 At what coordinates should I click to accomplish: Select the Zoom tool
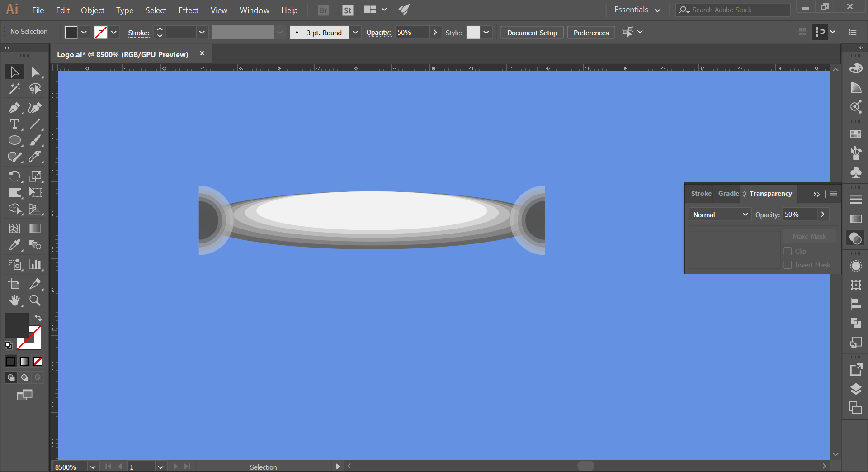[35, 300]
